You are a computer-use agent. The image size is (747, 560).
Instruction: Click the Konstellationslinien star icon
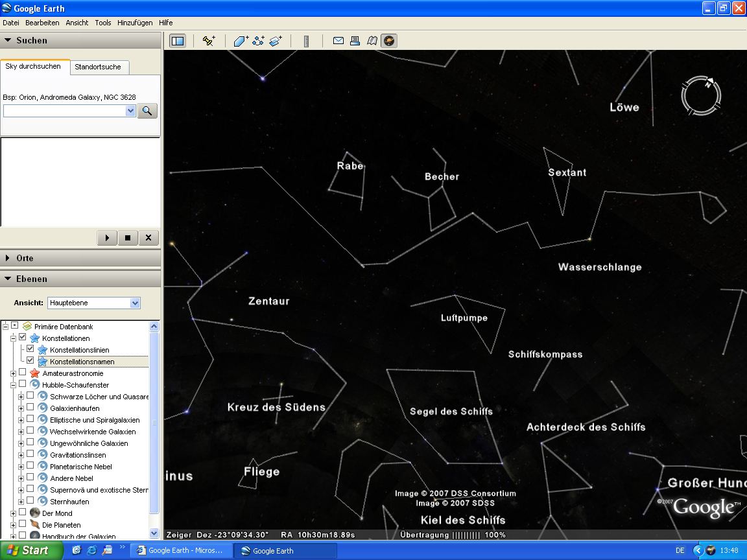(x=42, y=350)
